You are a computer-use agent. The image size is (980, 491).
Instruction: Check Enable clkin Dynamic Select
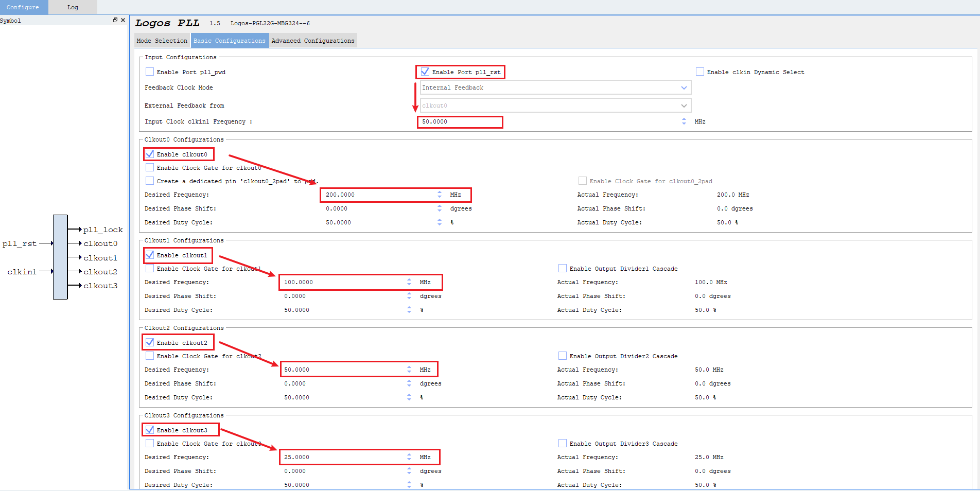(x=700, y=72)
